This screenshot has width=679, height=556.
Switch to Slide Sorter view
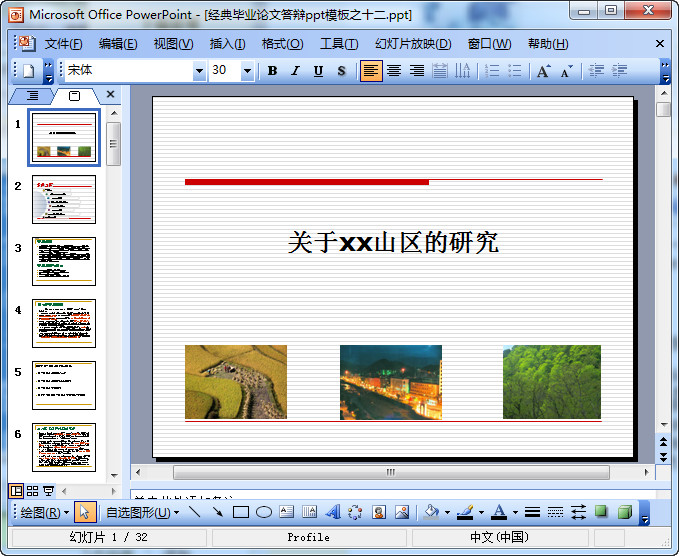[32, 491]
